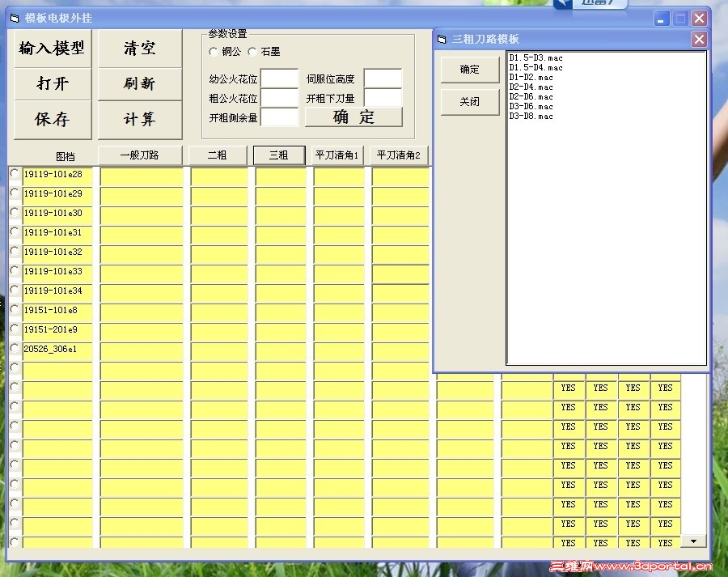This screenshot has height=577, width=728.
Task: Click the 三粗 cell for row 19119-101e28
Action: 281,177
